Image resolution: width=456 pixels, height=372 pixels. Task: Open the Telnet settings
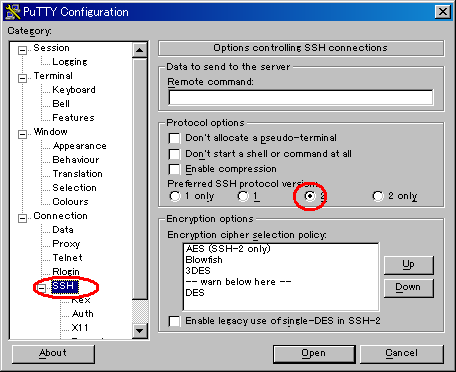[x=67, y=258]
